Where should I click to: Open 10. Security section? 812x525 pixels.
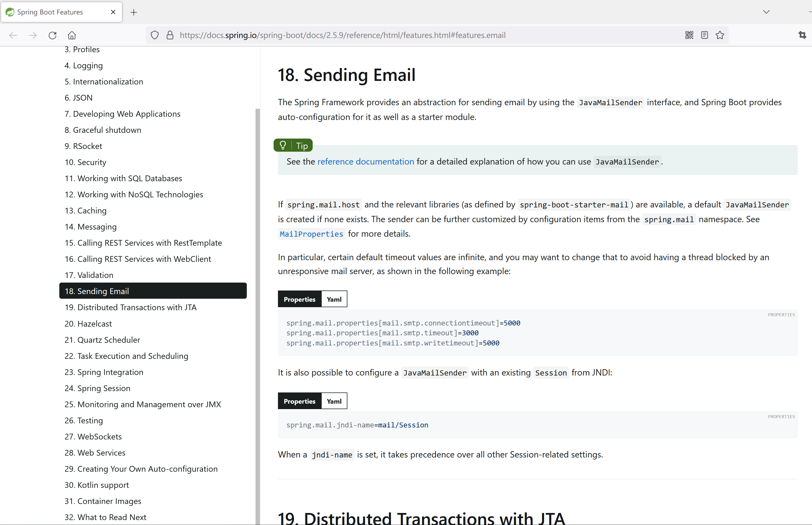pyautogui.click(x=85, y=162)
